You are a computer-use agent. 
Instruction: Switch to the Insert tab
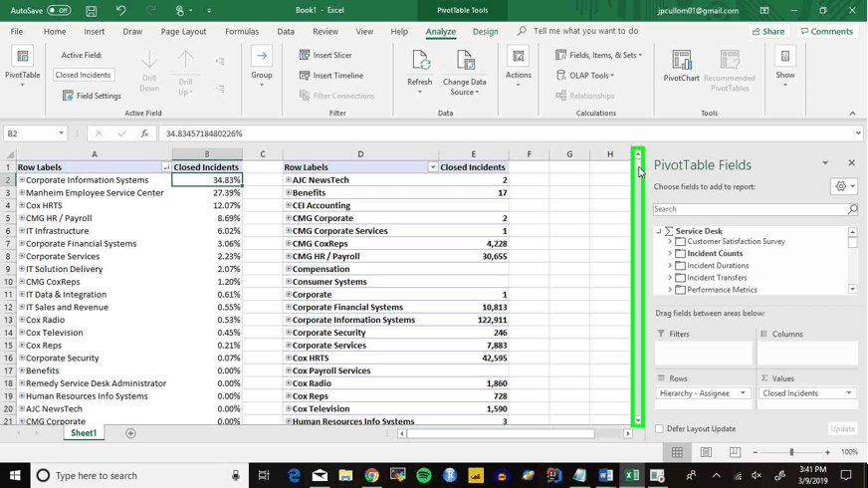[x=95, y=32]
